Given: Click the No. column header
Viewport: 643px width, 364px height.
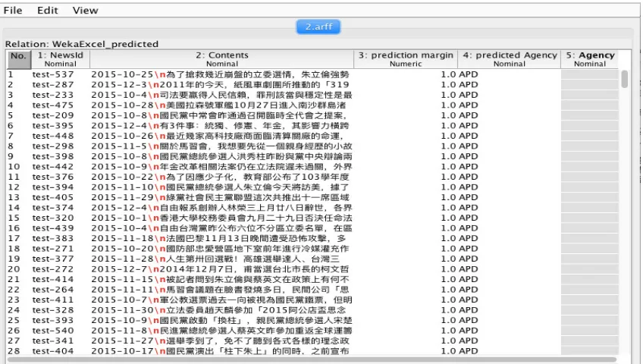Looking at the screenshot, I should (19, 59).
